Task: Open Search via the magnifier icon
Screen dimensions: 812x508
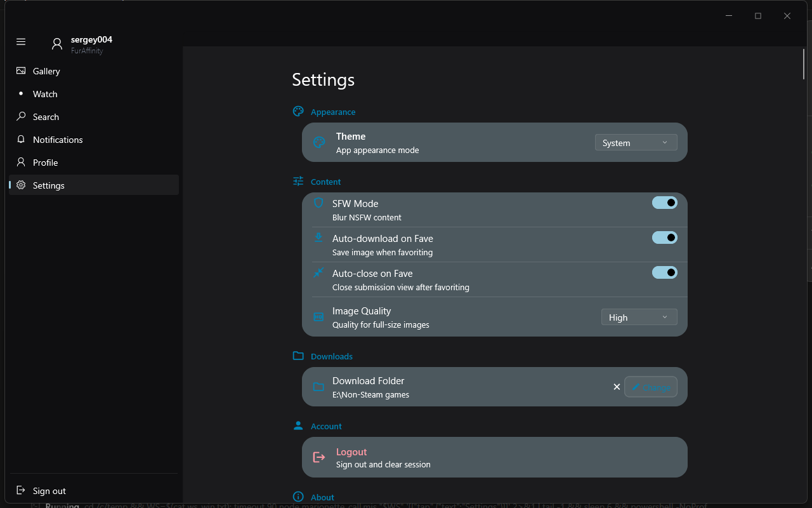Action: point(21,117)
